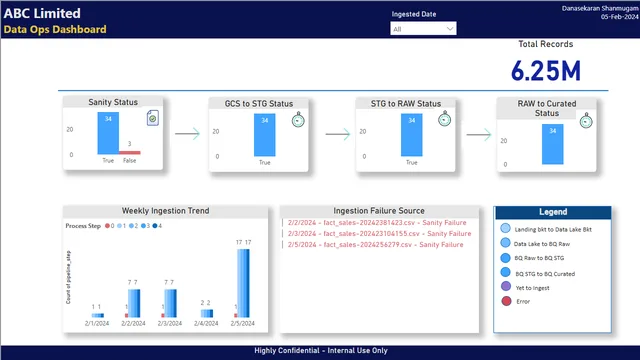Click process step 4 dark blue legend dot
This screenshot has height=360, width=640.
click(x=155, y=226)
